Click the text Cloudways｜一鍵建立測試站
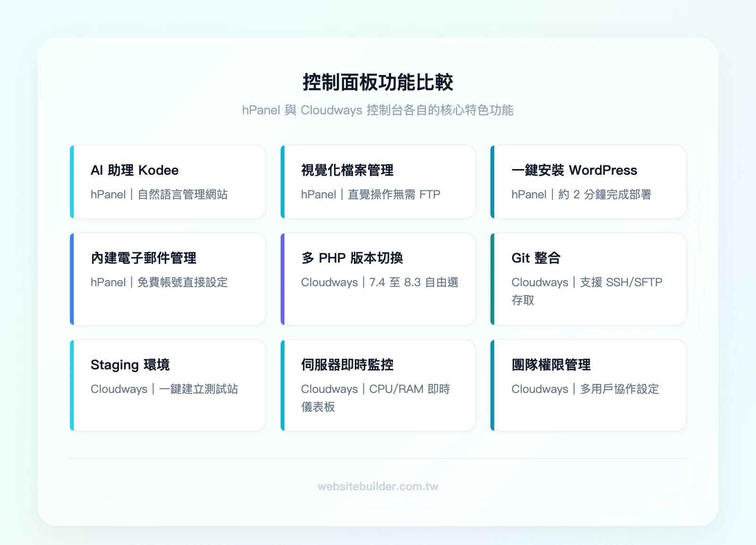This screenshot has height=545, width=756. 164,389
